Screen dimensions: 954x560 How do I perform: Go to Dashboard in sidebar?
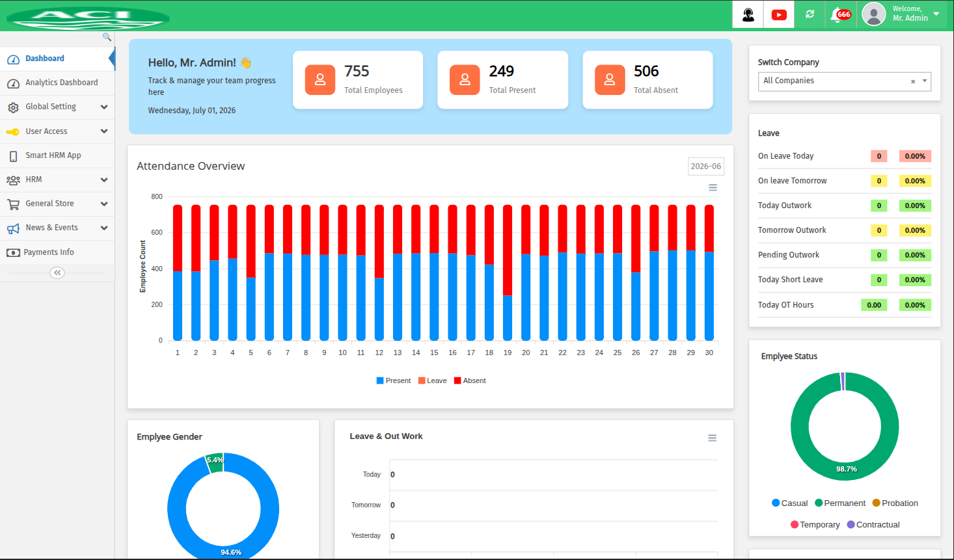pos(57,59)
